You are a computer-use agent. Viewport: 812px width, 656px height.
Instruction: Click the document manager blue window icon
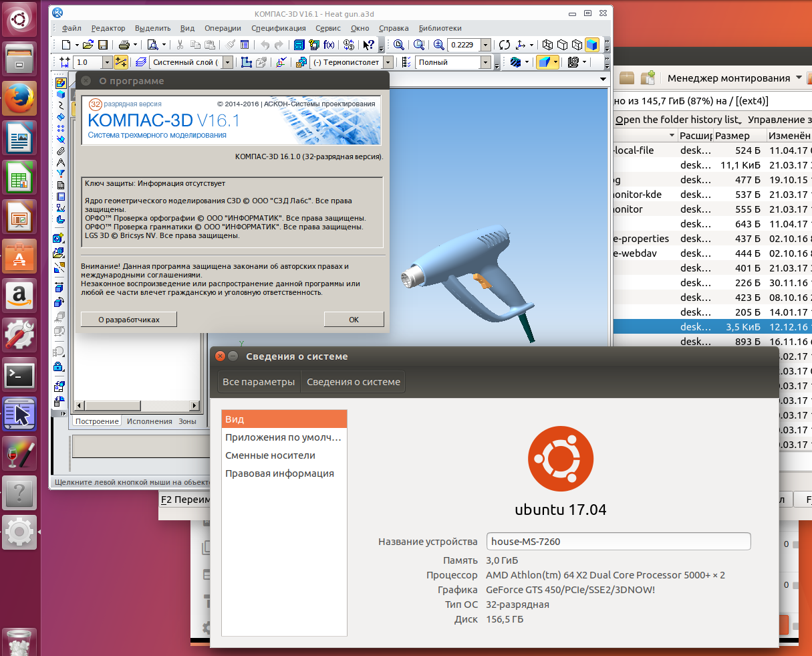(299, 45)
